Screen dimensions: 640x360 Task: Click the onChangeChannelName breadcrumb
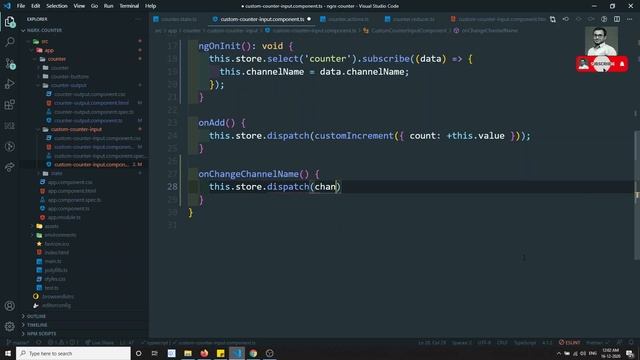pos(489,31)
